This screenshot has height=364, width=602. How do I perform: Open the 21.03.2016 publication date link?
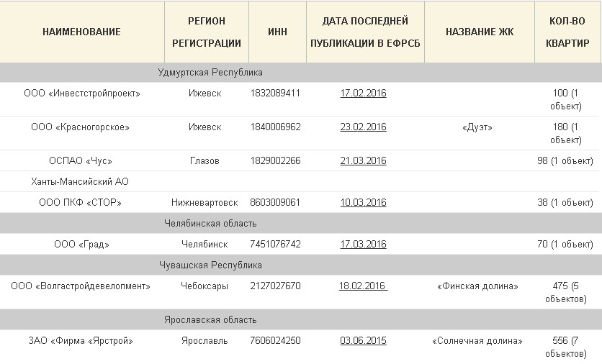tap(363, 160)
